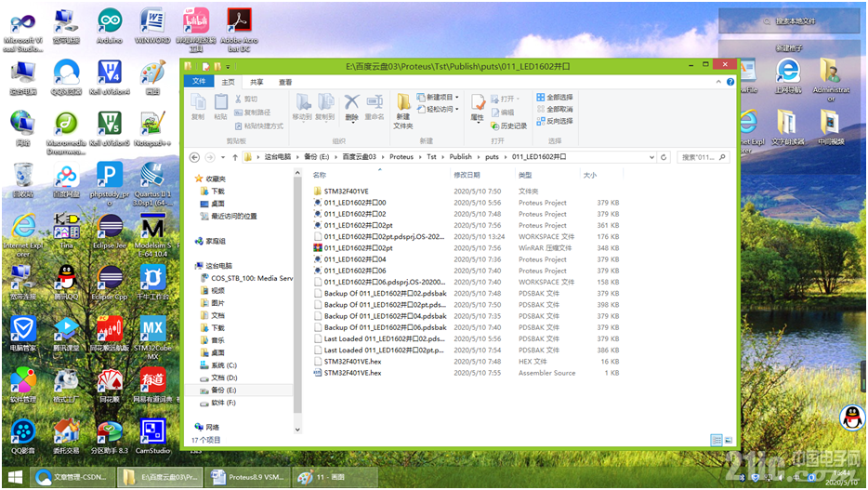Select STM32F401VE.hex of type HEX 文件

coord(352,362)
